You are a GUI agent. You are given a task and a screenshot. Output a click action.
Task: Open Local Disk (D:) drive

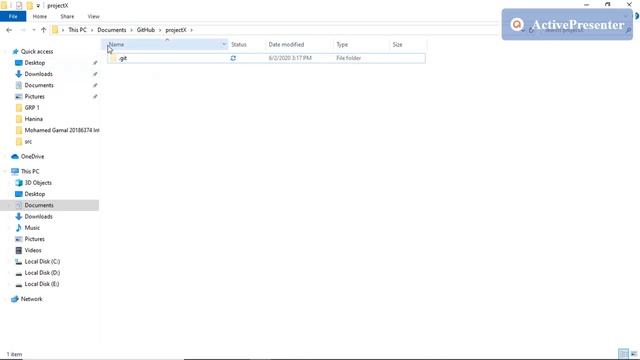point(42,273)
